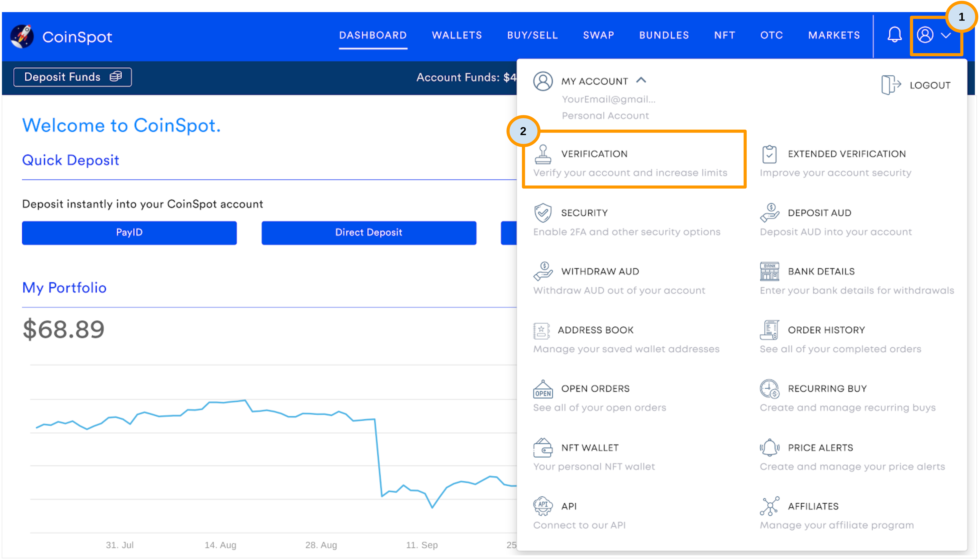Click the Personal Account label
Image resolution: width=980 pixels, height=560 pixels.
click(605, 115)
